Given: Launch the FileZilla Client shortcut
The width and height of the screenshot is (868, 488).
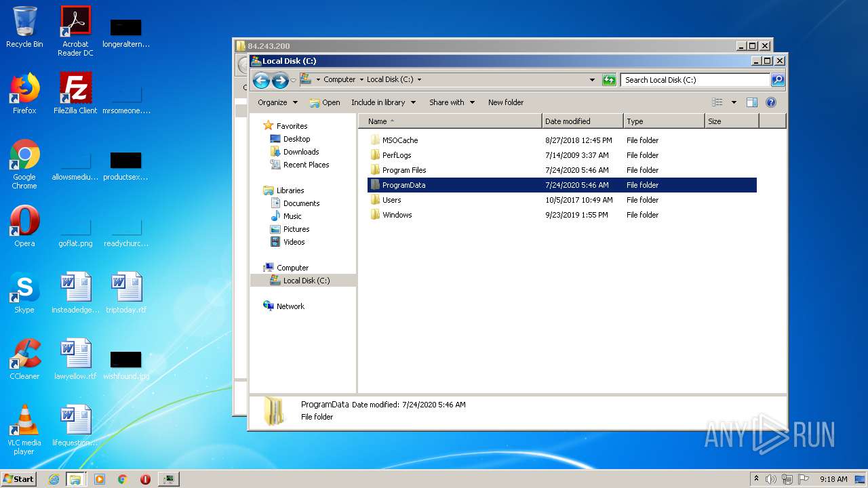Looking at the screenshot, I should (75, 94).
